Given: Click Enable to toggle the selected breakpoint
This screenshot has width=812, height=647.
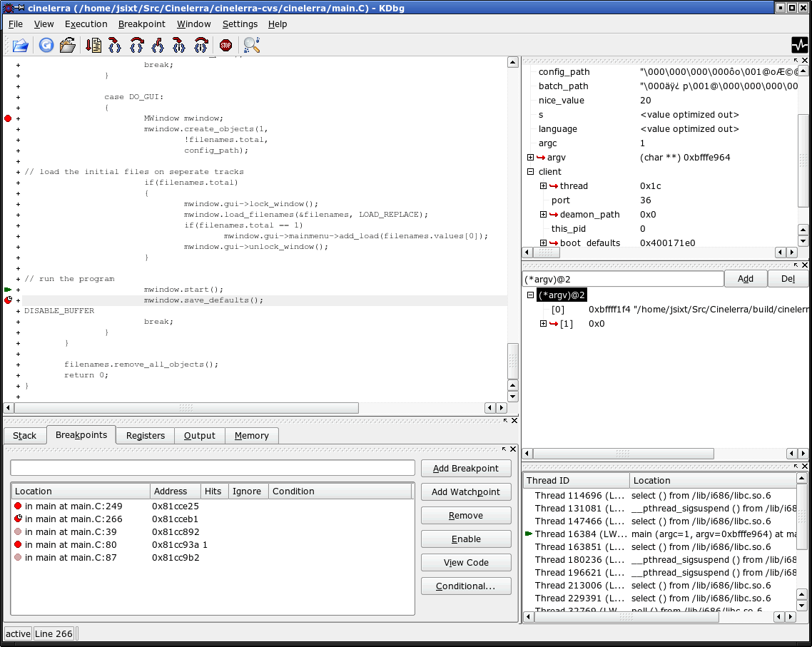Looking at the screenshot, I should click(466, 539).
